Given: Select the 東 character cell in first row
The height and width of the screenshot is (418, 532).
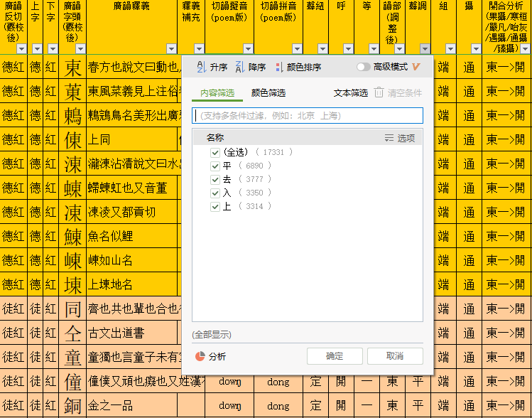Looking at the screenshot, I should pos(72,67).
